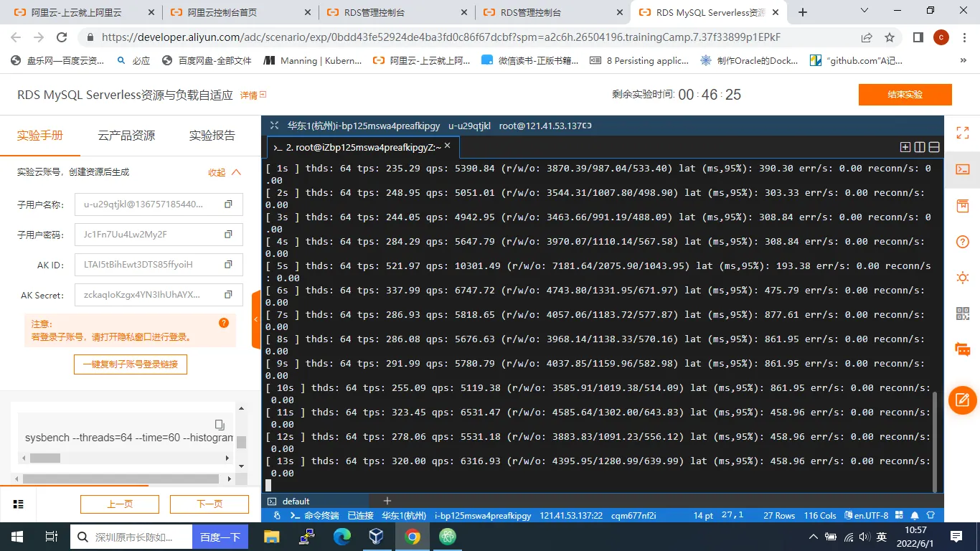Screen dimensions: 980x551
Task: Open VirtualBox from the taskbar
Action: click(x=377, y=537)
